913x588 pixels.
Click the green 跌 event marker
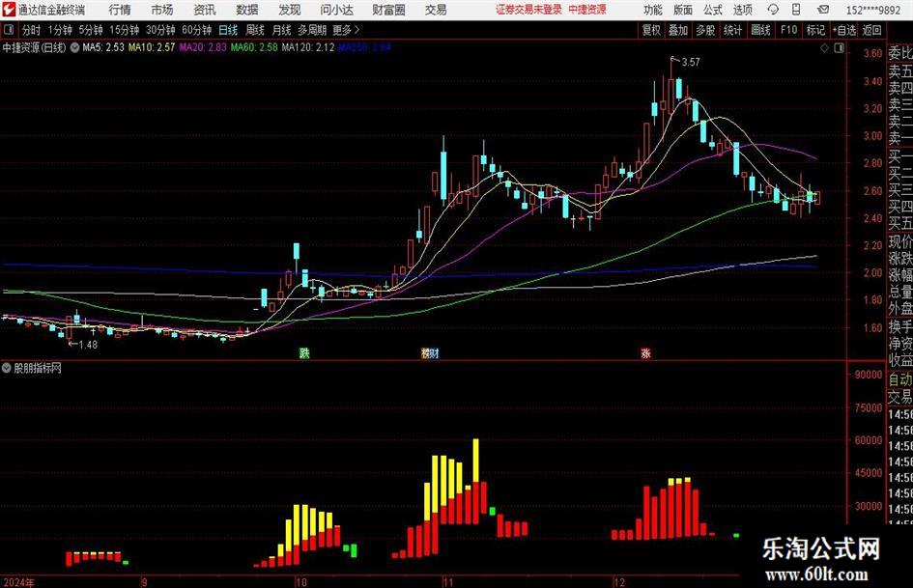304,352
